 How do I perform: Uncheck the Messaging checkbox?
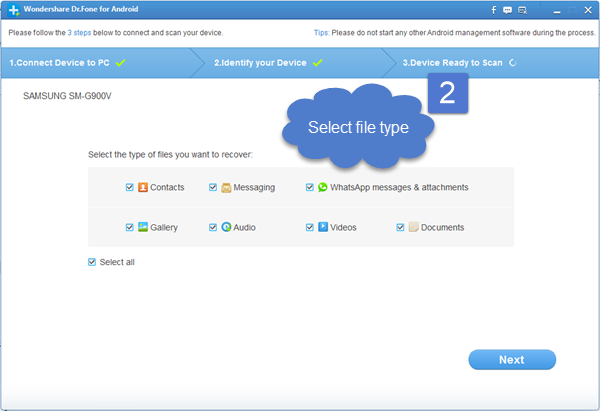click(213, 187)
